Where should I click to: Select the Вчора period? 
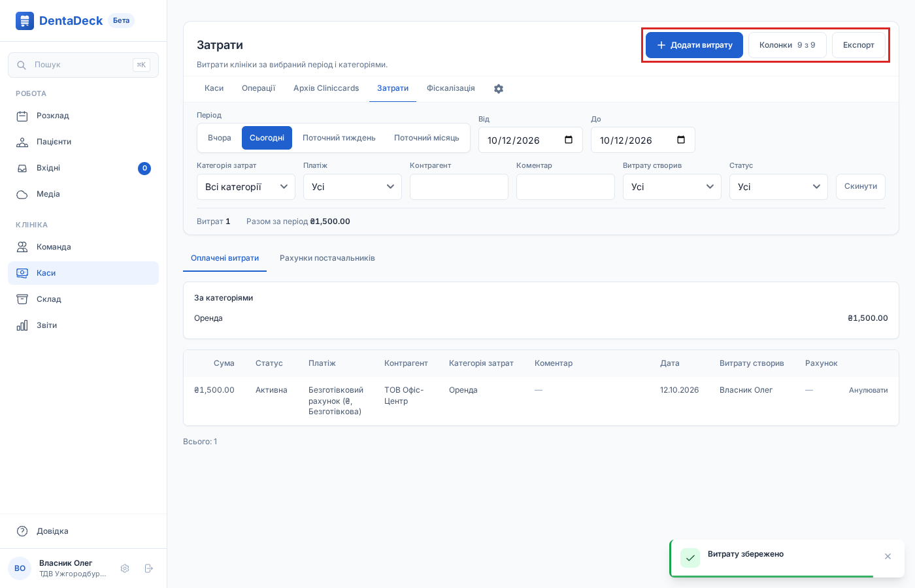[220, 138]
